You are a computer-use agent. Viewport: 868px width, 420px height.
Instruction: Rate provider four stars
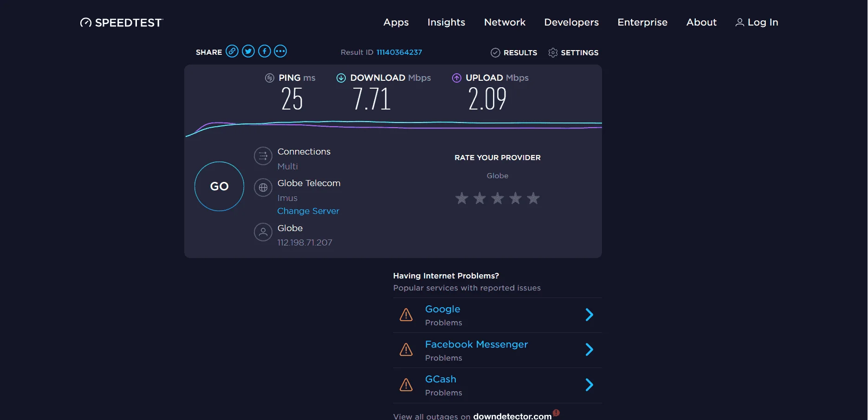[515, 199]
